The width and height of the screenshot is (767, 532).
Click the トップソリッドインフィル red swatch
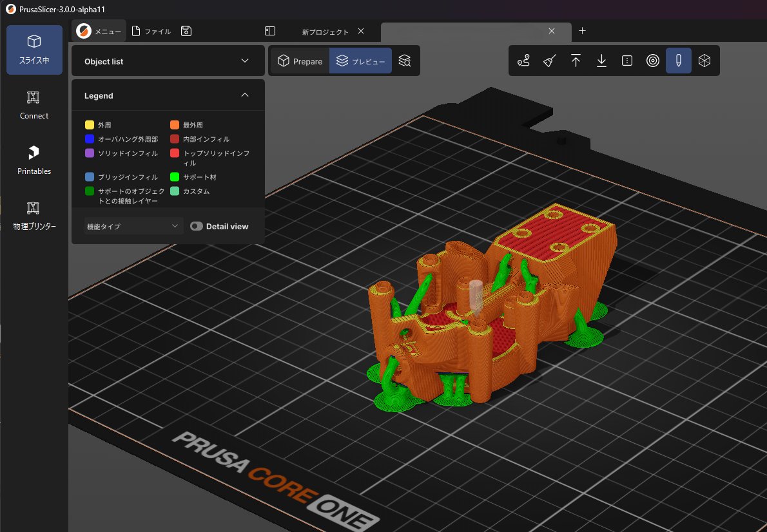(x=175, y=153)
